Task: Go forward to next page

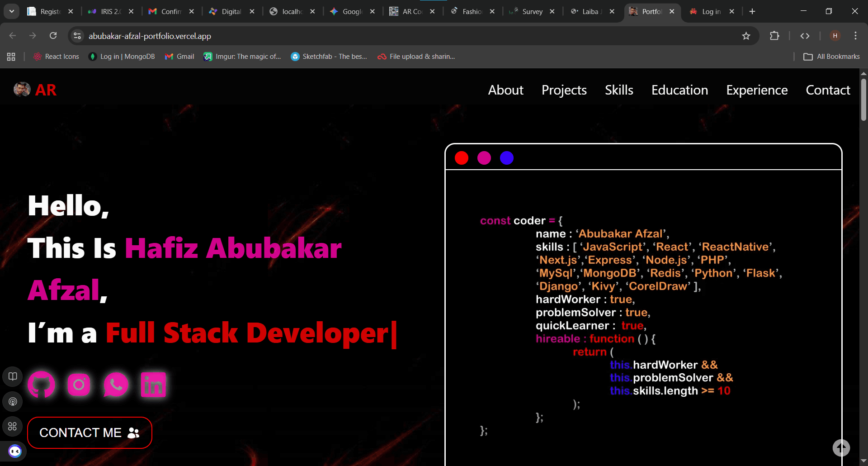Action: 33,36
